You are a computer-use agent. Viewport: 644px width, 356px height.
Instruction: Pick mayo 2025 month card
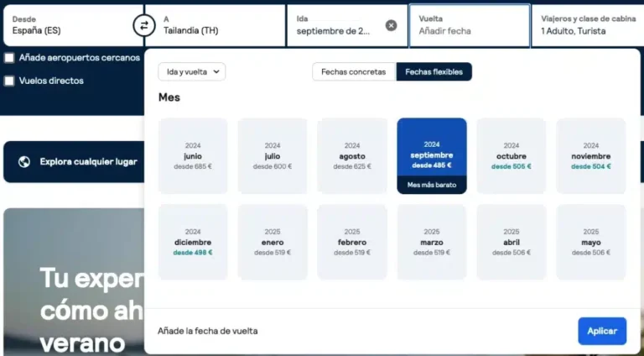[591, 242]
